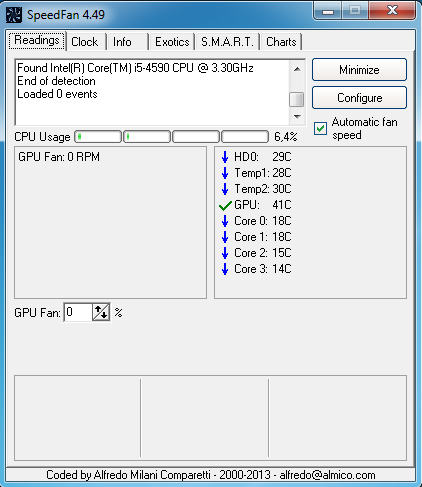Screen dimensions: 422x487
Task: Close the SpeedFan window
Action: [392, 10]
